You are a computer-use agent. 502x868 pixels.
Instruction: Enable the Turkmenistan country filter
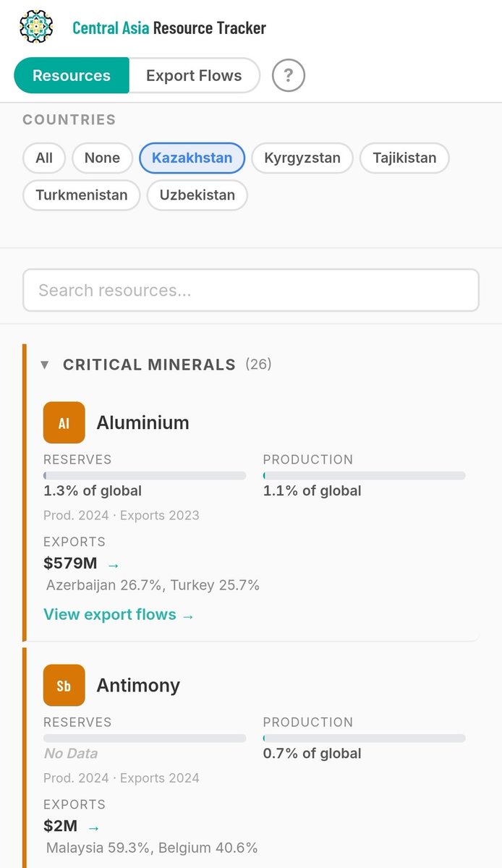[x=82, y=195]
